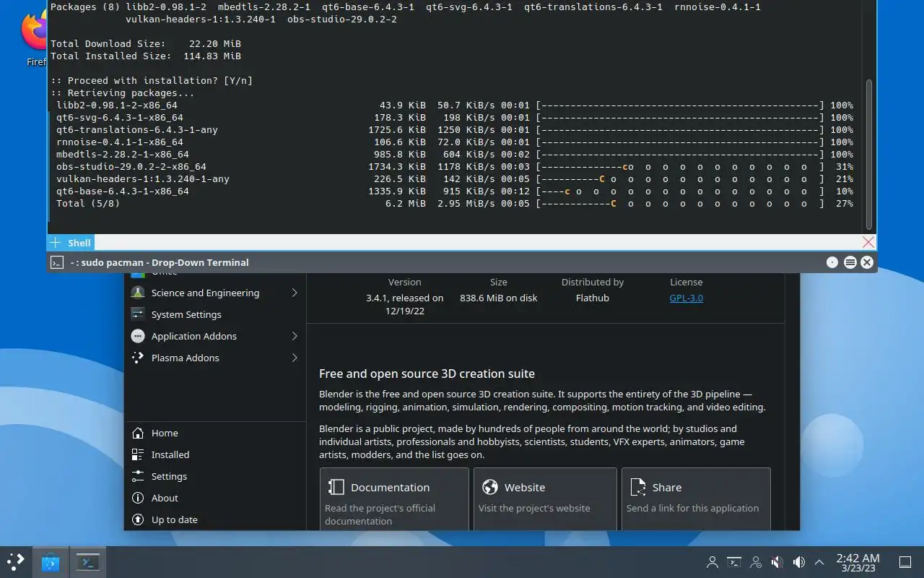Close the Shell session with the red X
The image size is (924, 578).
[x=868, y=243]
